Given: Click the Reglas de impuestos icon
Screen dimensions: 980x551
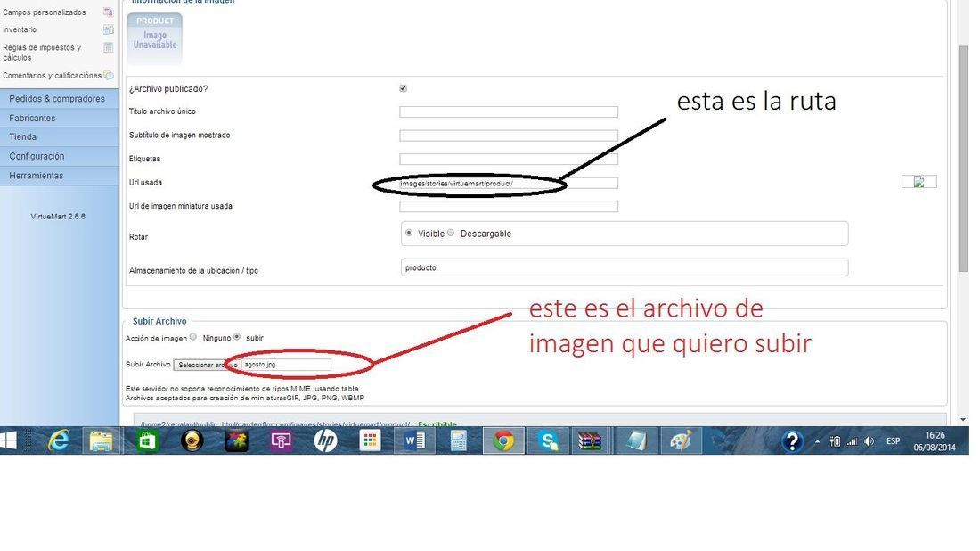Looking at the screenshot, I should tap(108, 47).
